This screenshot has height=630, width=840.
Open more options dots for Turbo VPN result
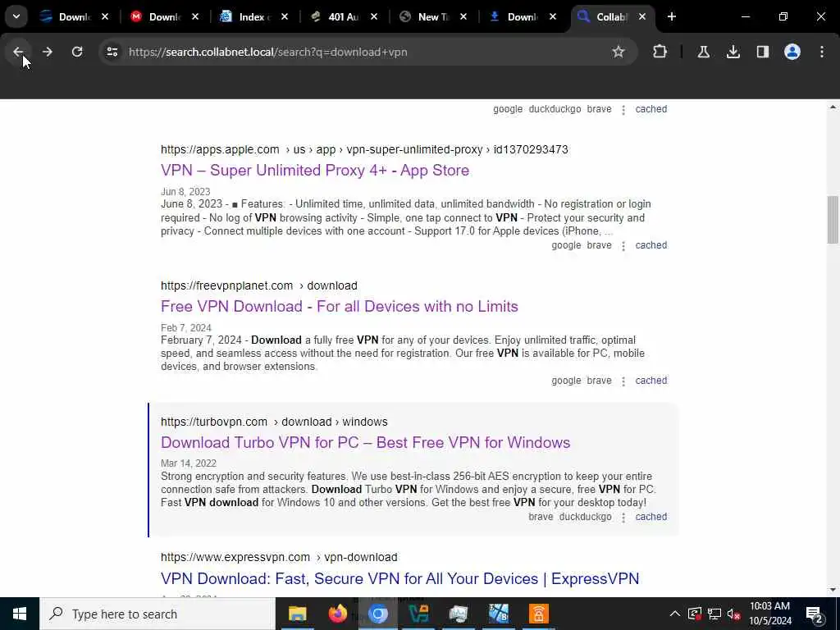pyautogui.click(x=623, y=518)
